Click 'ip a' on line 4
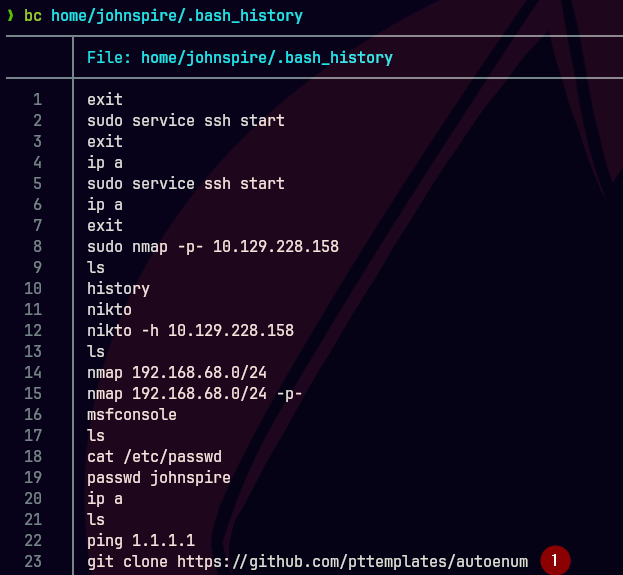Screen dimensions: 623x575 point(105,163)
